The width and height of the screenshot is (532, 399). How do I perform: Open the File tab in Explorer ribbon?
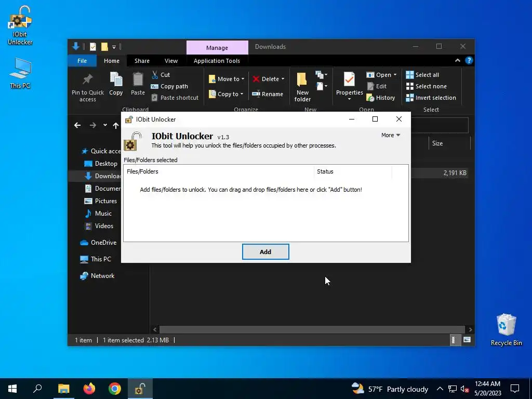82,61
